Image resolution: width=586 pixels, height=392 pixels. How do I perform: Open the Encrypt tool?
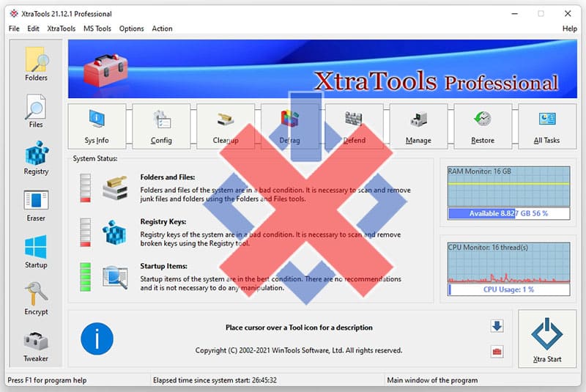(x=36, y=298)
